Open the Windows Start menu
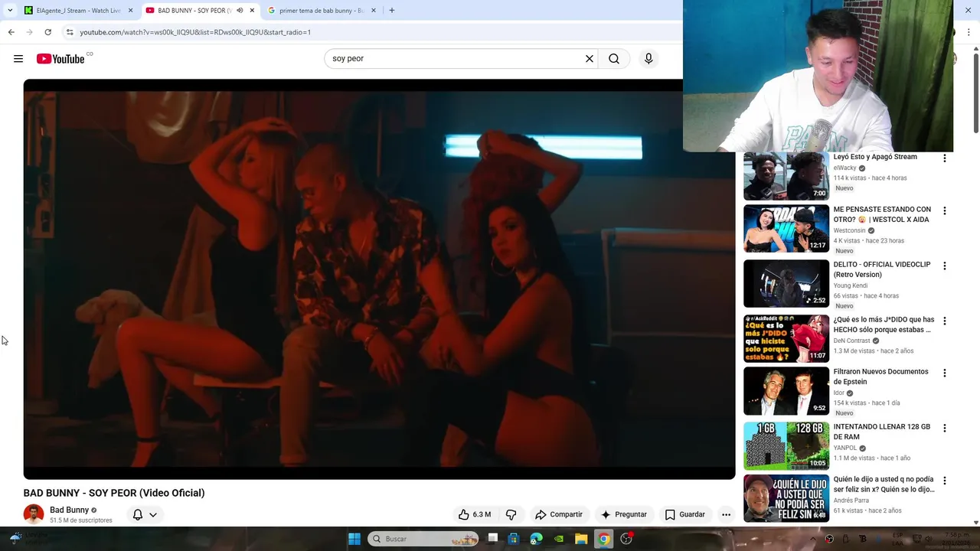The height and width of the screenshot is (551, 980). pyautogui.click(x=354, y=539)
